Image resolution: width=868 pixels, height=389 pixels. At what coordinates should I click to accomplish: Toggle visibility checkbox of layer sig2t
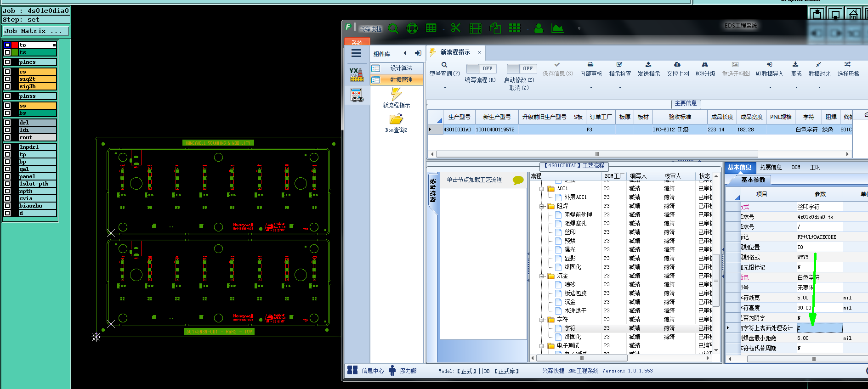[7, 79]
